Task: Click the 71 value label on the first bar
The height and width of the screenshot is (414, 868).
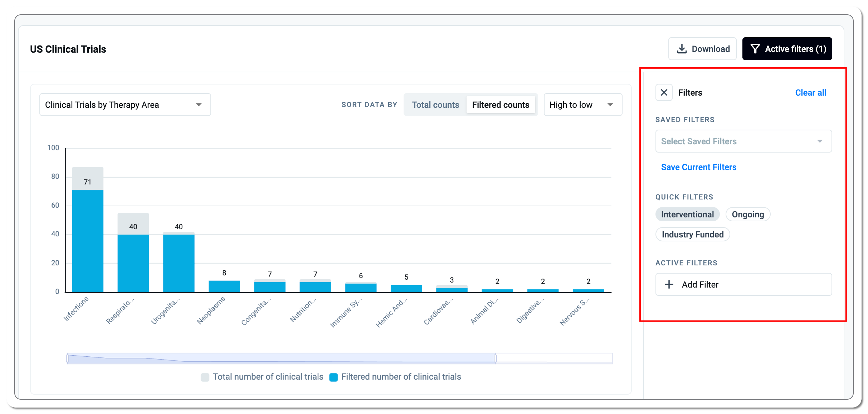Action: 88,182
